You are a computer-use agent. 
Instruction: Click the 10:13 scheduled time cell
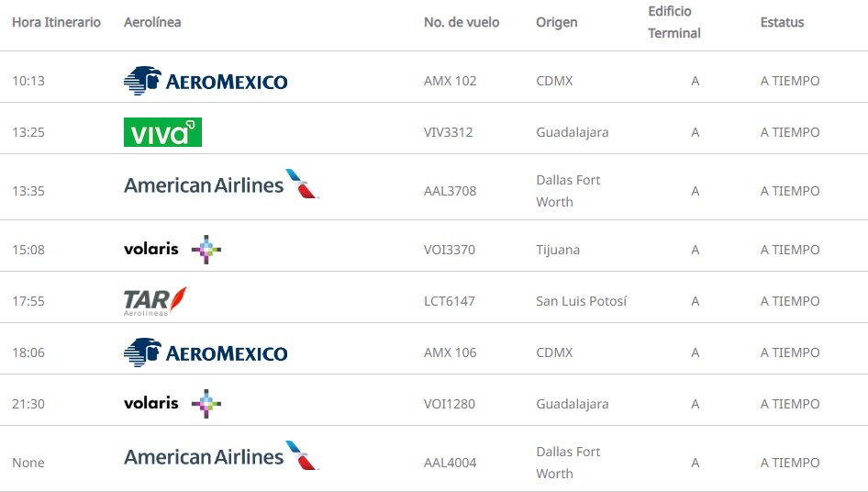click(28, 81)
